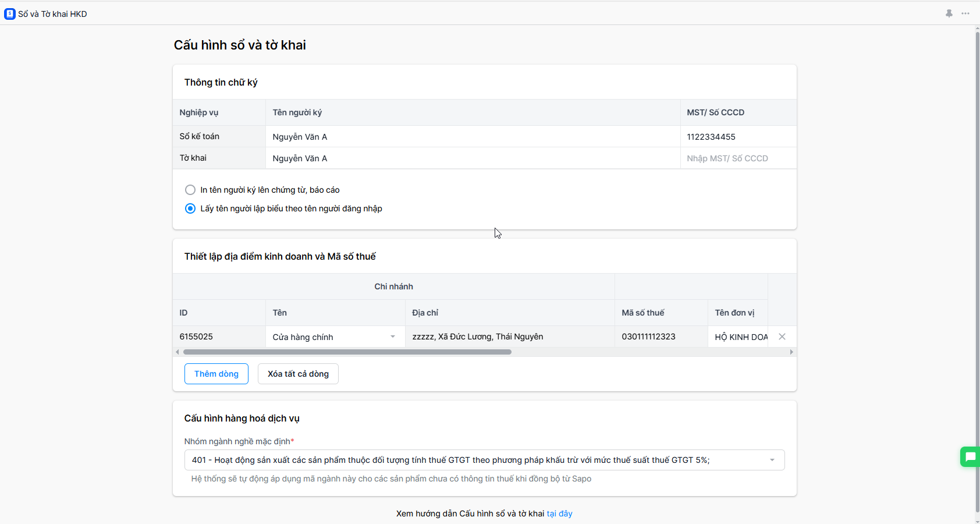Delete the branch row with the X icon
The height and width of the screenshot is (524, 980).
point(782,337)
